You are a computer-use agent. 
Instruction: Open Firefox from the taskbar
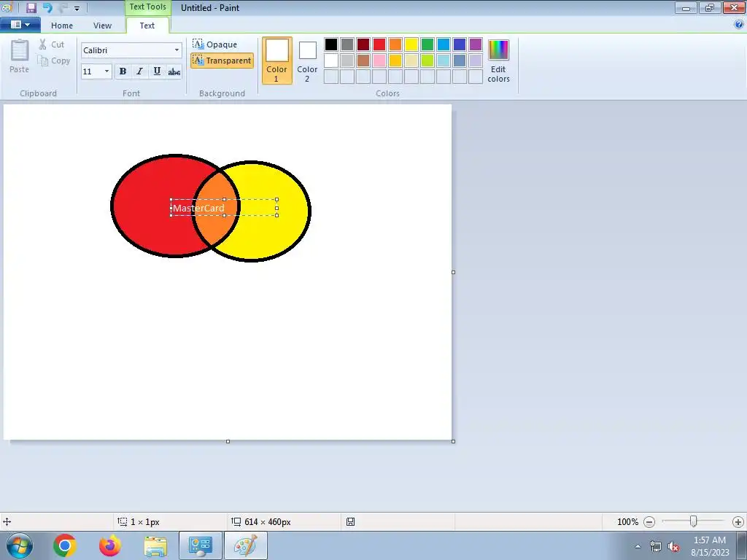(x=110, y=545)
